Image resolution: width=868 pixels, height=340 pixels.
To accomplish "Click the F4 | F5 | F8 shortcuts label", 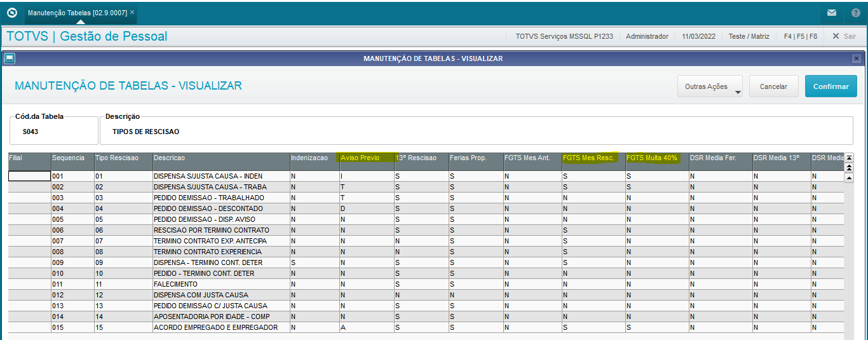I will pyautogui.click(x=801, y=36).
